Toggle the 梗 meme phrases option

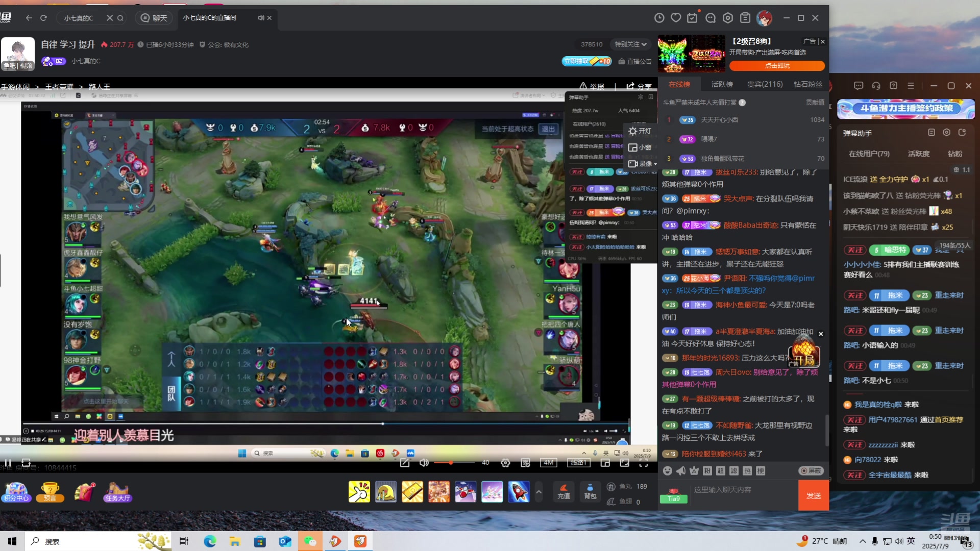(761, 471)
